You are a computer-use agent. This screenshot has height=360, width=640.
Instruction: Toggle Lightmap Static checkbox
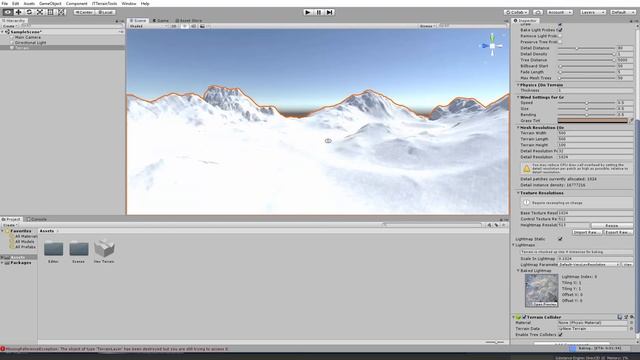point(560,239)
